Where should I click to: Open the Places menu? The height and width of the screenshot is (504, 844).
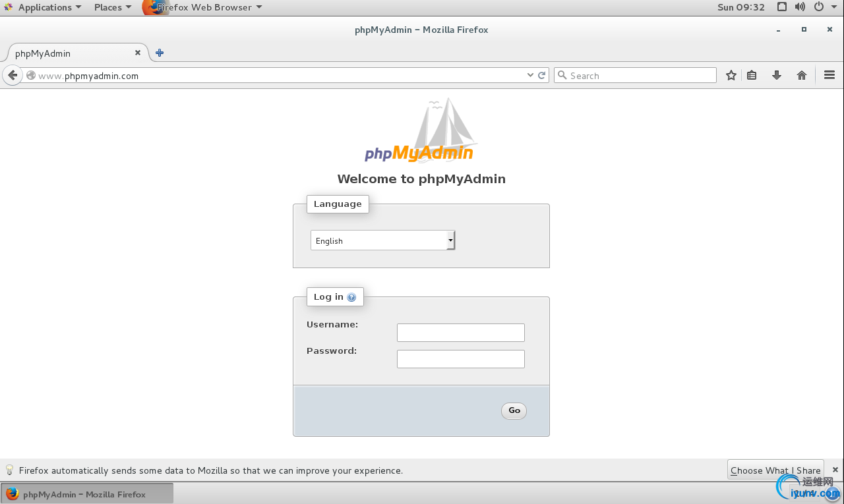coord(112,7)
